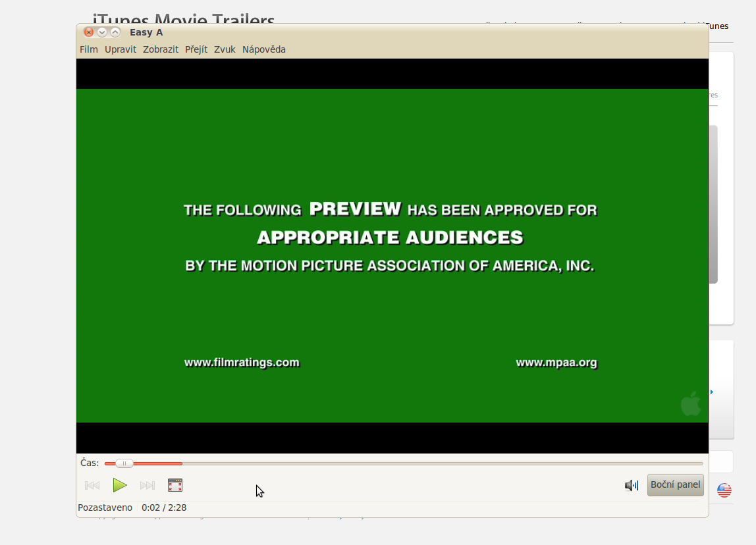756x545 pixels.
Task: Open the Zvuk menu
Action: pos(225,49)
